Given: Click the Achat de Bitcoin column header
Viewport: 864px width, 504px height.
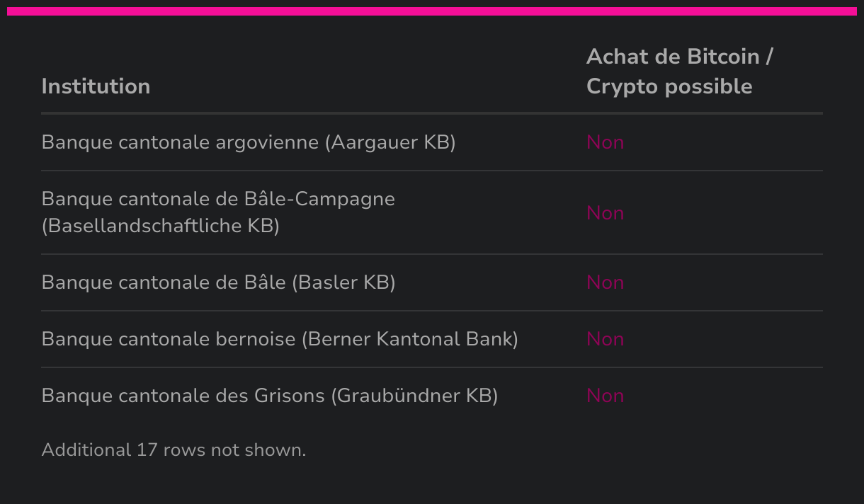Looking at the screenshot, I should click(x=678, y=57).
